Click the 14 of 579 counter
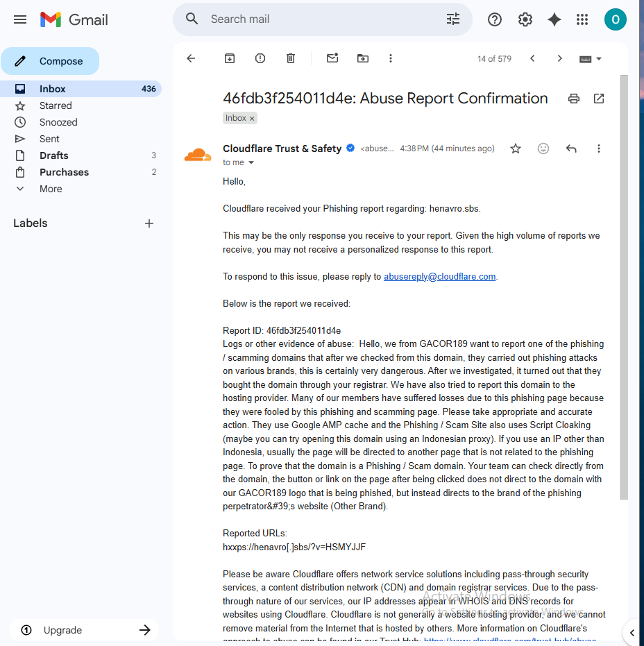The height and width of the screenshot is (646, 644). pyautogui.click(x=494, y=58)
